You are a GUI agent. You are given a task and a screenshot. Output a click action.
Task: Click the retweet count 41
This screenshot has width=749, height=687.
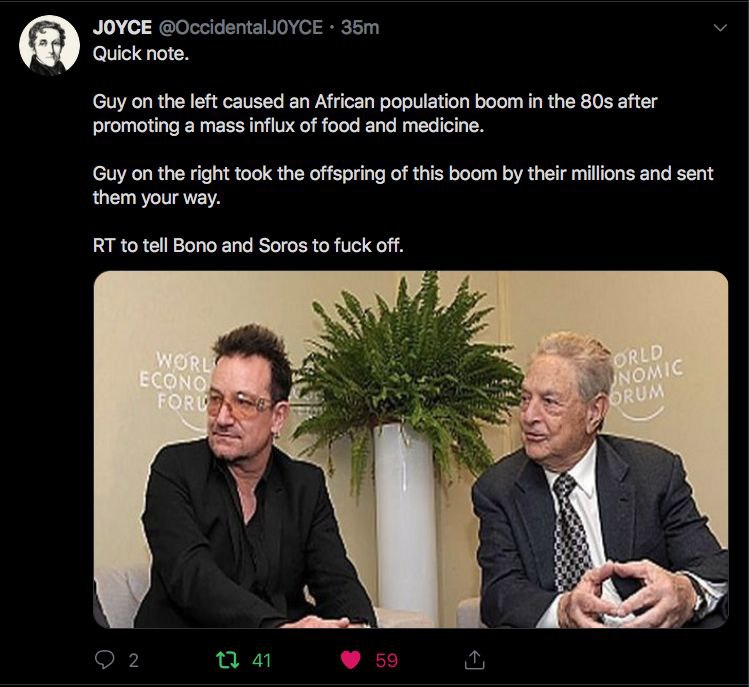coord(262,660)
